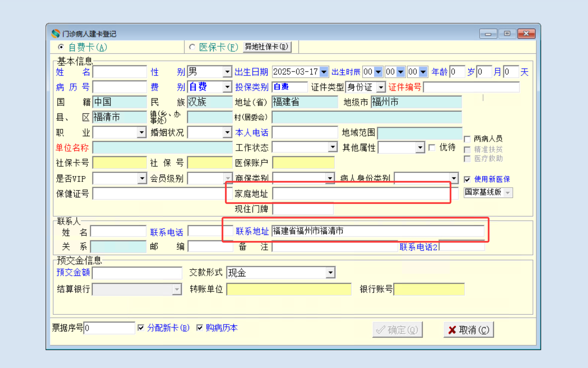Click the 联系电话2 input field
This screenshot has height=368, width=588.
click(x=462, y=246)
